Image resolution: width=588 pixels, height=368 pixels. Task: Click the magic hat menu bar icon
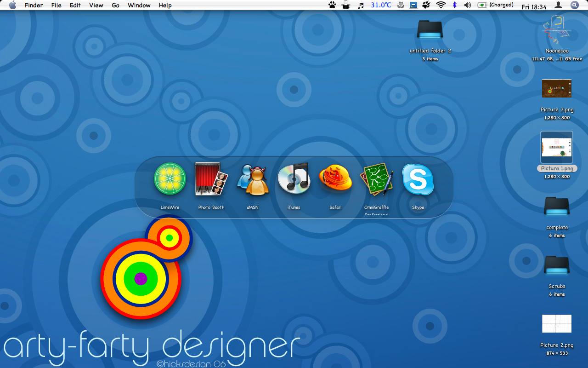(346, 5)
